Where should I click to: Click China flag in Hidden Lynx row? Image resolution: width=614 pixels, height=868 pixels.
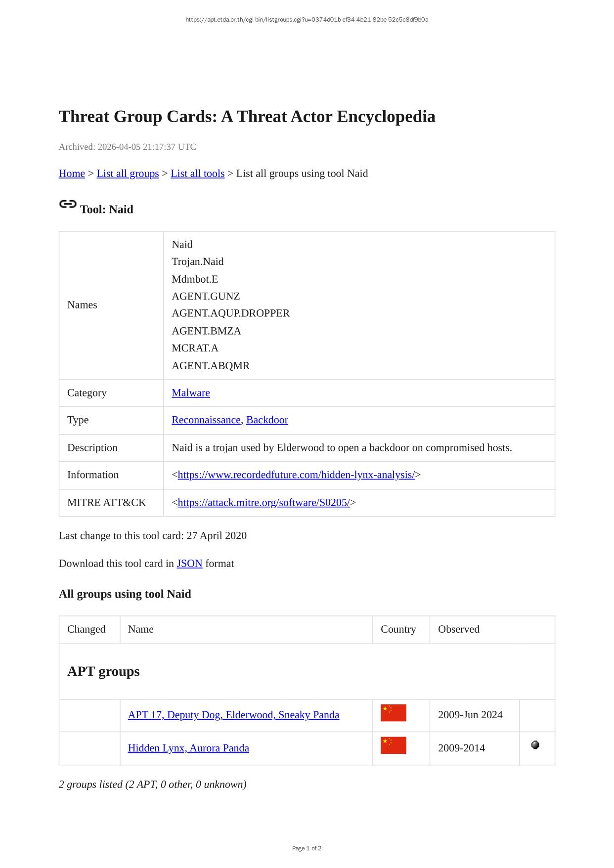[x=393, y=745]
